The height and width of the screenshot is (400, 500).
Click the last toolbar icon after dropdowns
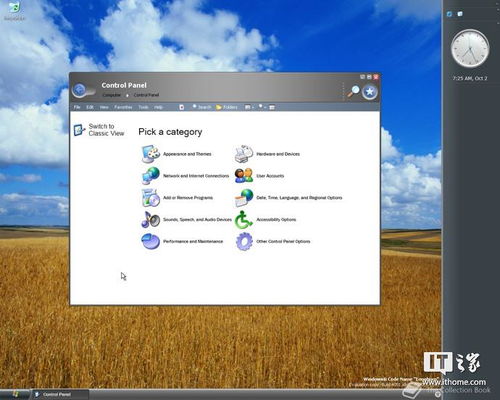(272, 107)
